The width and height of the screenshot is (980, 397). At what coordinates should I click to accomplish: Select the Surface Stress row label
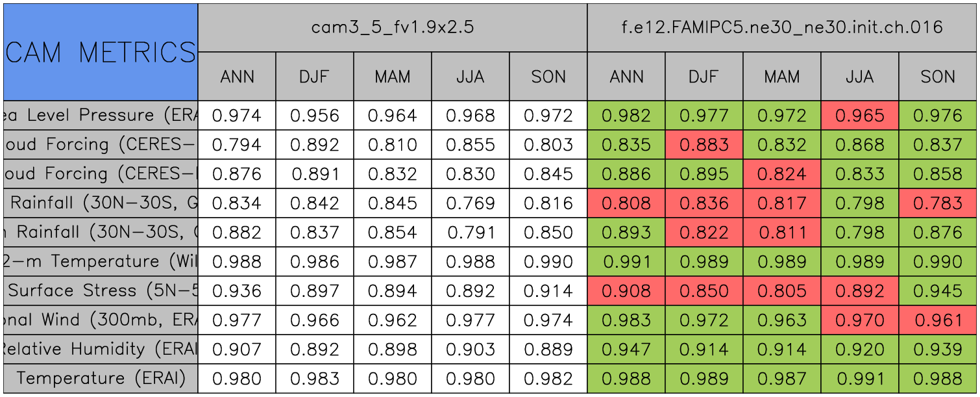tap(101, 290)
